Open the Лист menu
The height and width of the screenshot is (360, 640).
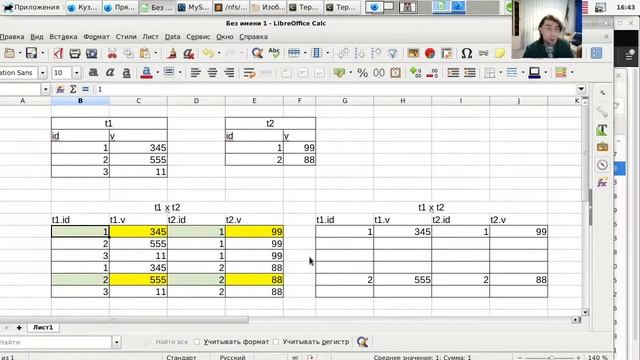point(150,37)
